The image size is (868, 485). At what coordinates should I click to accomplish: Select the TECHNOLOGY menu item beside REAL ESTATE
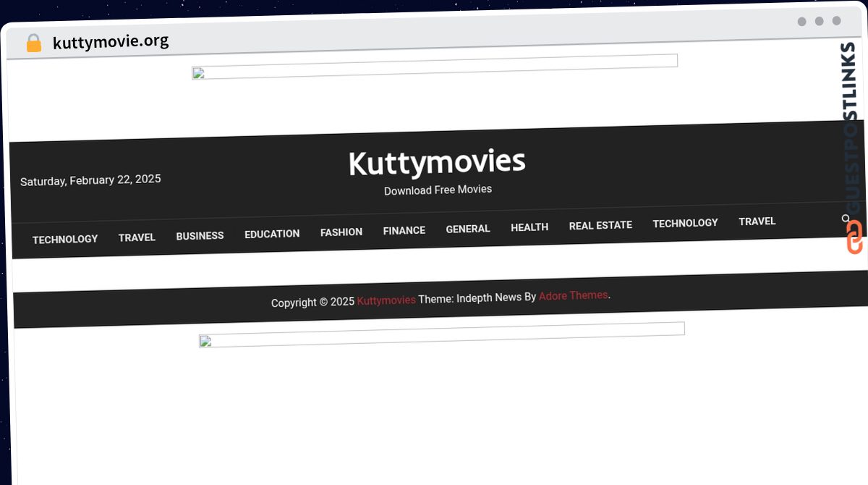(x=685, y=223)
